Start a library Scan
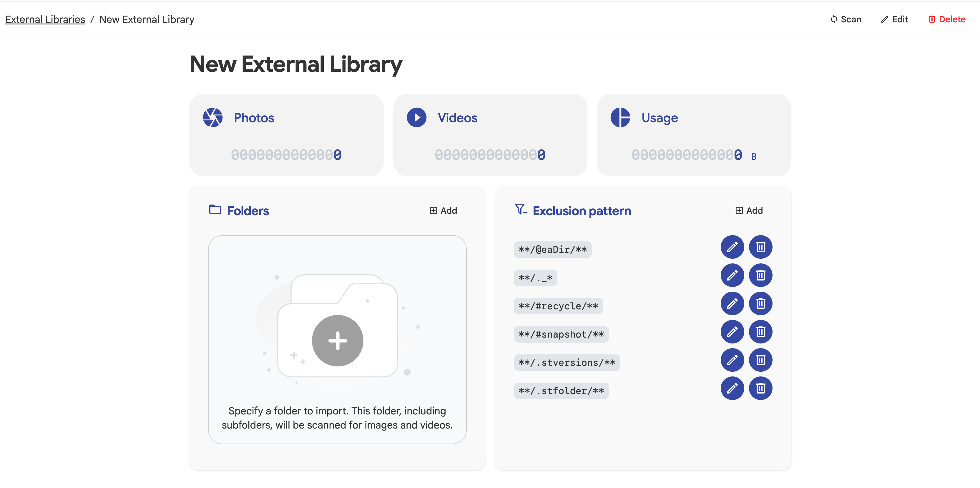The height and width of the screenshot is (488, 980). point(846,19)
